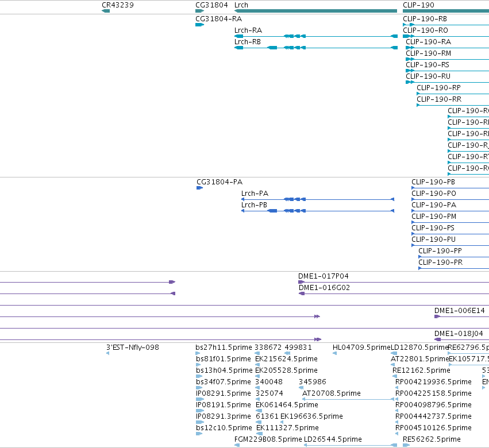Select EST bs81f01.5prime
Screen dimensions: 489x448
click(224, 359)
